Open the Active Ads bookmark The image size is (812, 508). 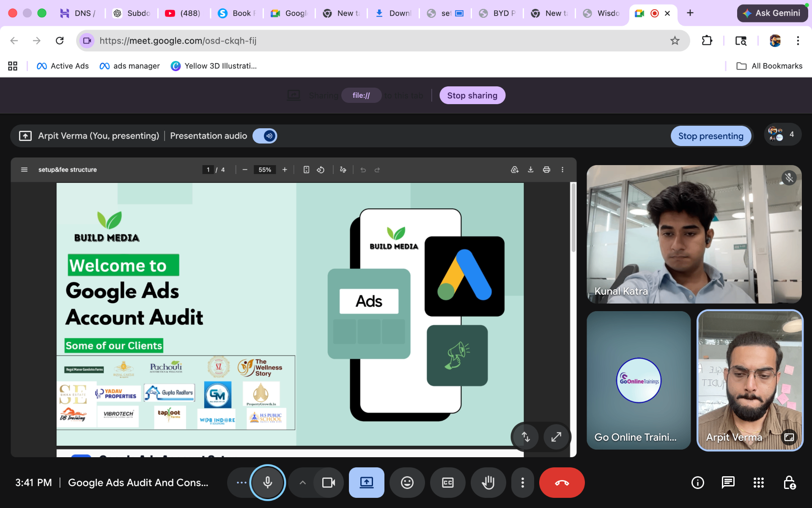[x=63, y=66]
